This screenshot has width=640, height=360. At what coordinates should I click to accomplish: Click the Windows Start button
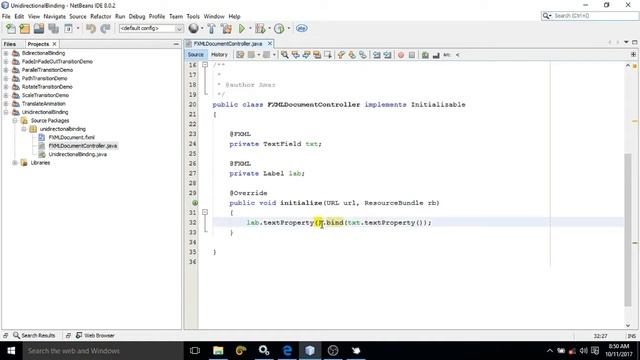[11, 350]
